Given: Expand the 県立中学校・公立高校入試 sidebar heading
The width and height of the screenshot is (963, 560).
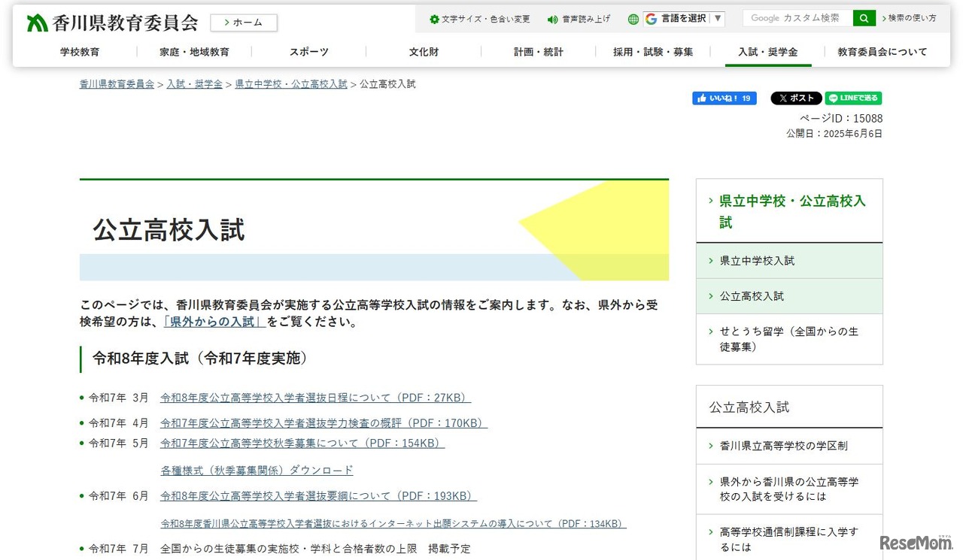Looking at the screenshot, I should [791, 211].
